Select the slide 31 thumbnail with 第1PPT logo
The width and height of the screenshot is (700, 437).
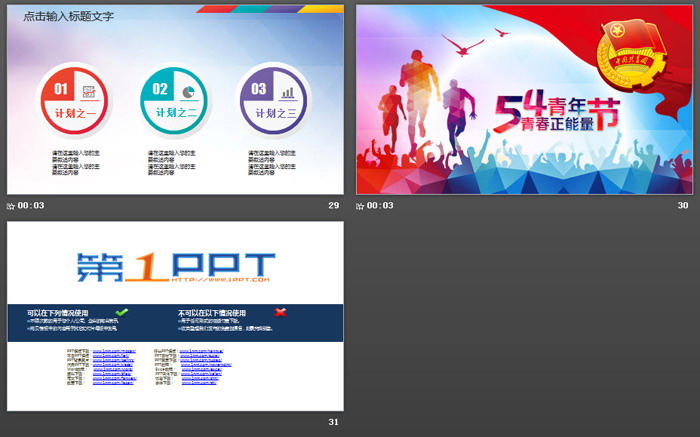(175, 315)
